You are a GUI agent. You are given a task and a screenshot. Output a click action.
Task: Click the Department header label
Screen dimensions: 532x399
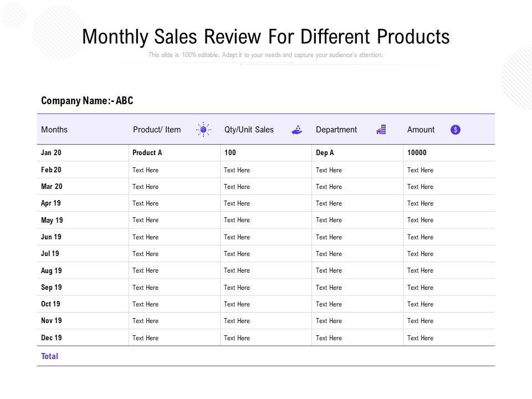tap(336, 130)
